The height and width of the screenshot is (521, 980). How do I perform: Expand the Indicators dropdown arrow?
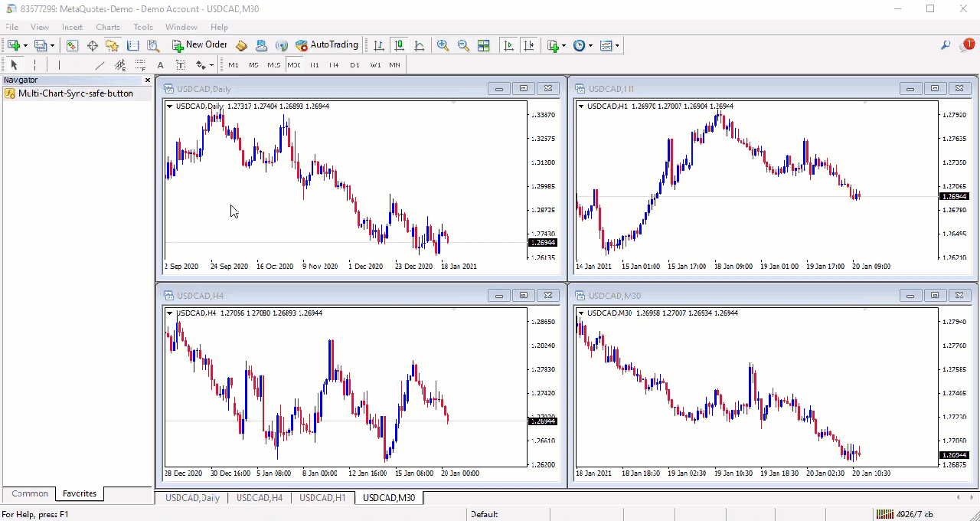[x=564, y=46]
